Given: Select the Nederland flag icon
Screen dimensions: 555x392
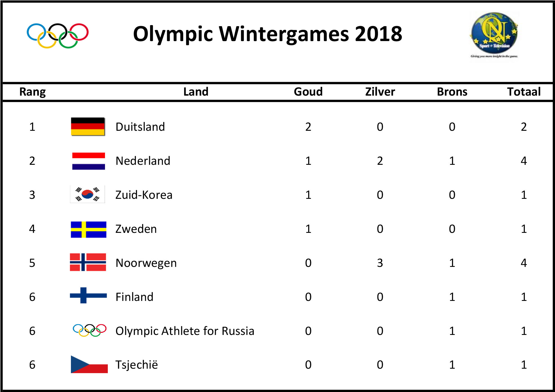Looking at the screenshot, I should (88, 161).
